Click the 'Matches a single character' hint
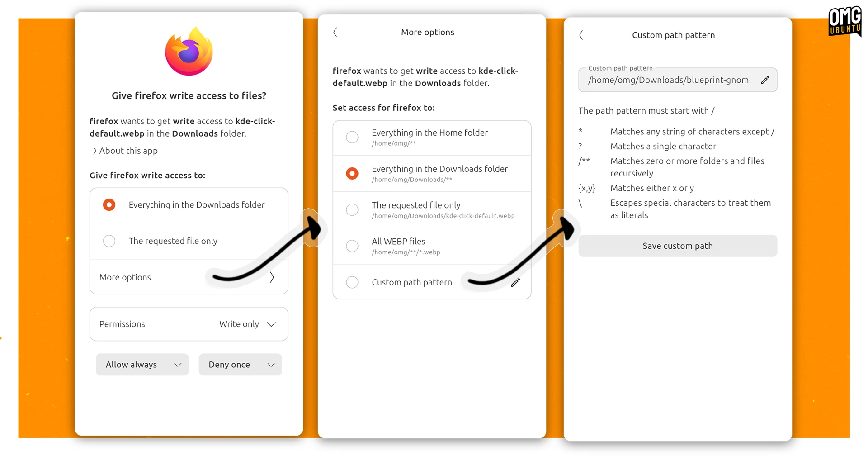The height and width of the screenshot is (456, 868). click(663, 146)
